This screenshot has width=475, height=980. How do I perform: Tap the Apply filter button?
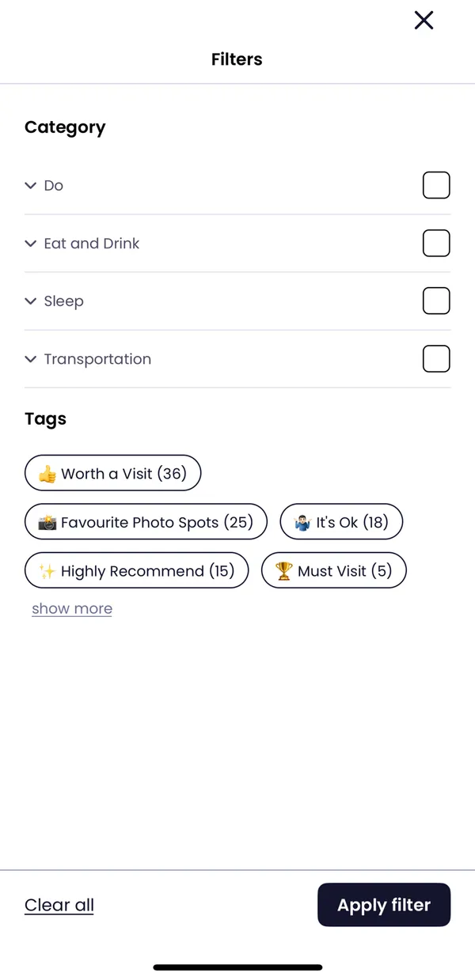[x=384, y=905]
